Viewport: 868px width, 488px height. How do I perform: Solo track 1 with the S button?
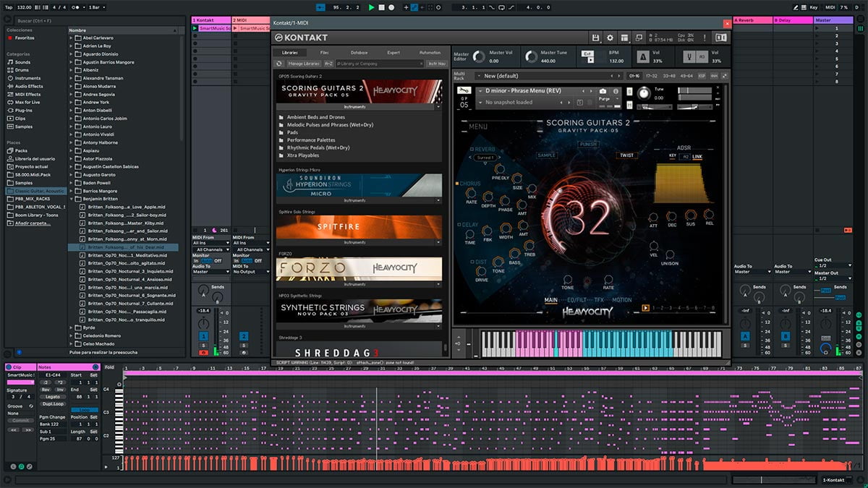pos(204,346)
